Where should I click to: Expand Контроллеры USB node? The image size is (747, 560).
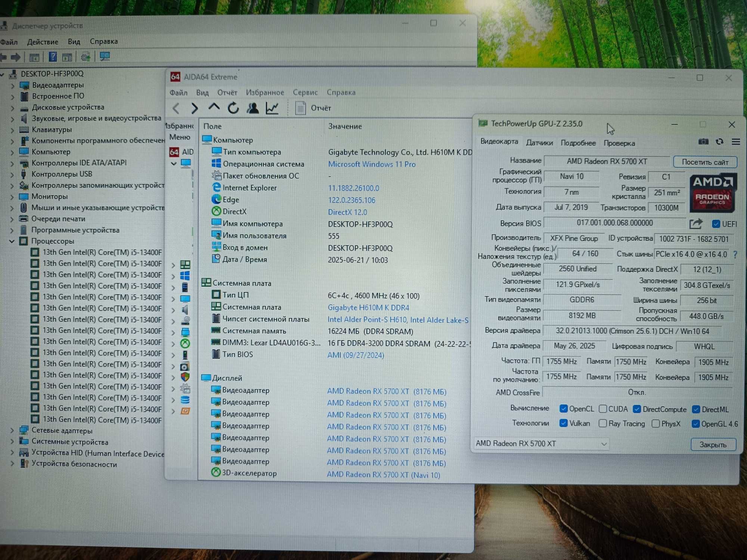[12, 174]
